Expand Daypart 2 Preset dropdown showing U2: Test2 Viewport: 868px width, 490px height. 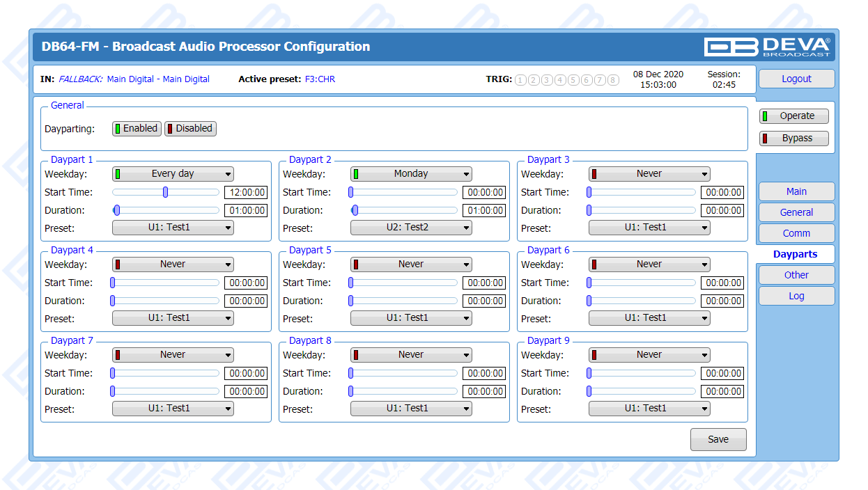point(411,228)
